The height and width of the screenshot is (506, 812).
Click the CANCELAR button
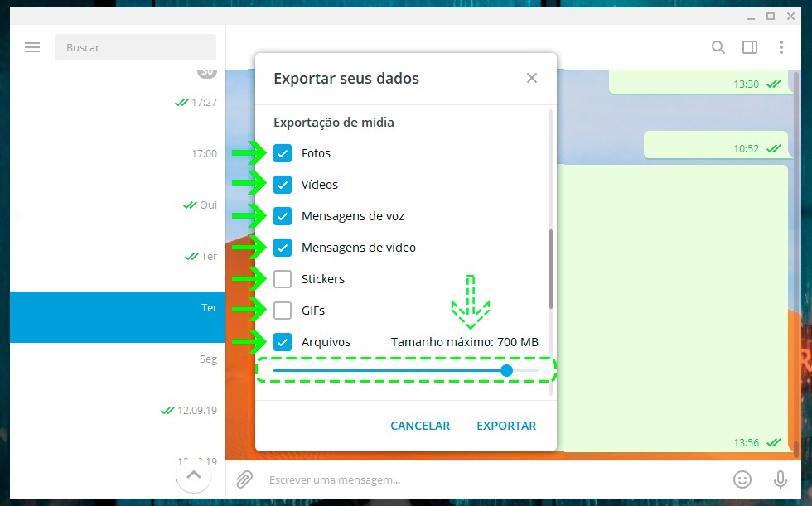tap(420, 426)
